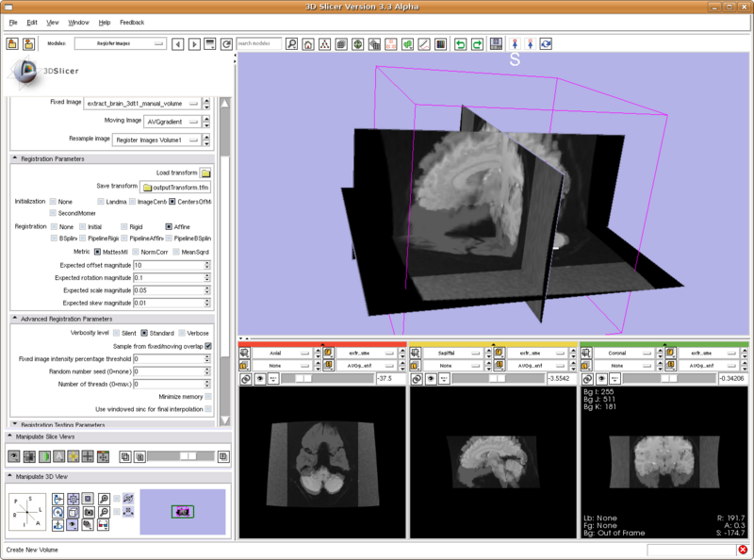The width and height of the screenshot is (754, 560).
Task: Check the Landmark initialization option
Action: pyautogui.click(x=100, y=201)
